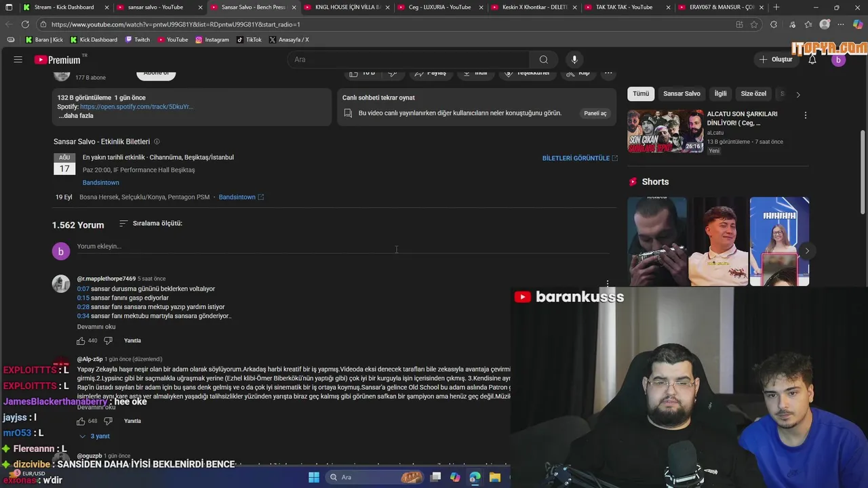
Task: Click Paneli aç button
Action: pos(595,113)
